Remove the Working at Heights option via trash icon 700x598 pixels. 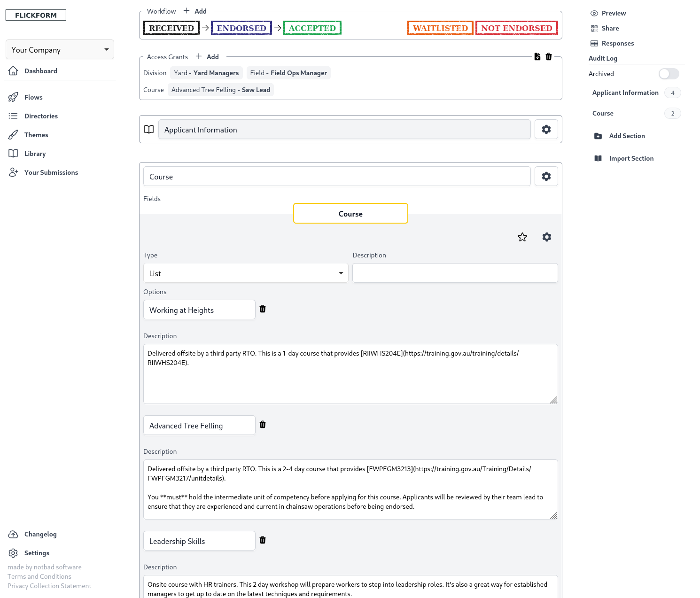click(x=263, y=309)
